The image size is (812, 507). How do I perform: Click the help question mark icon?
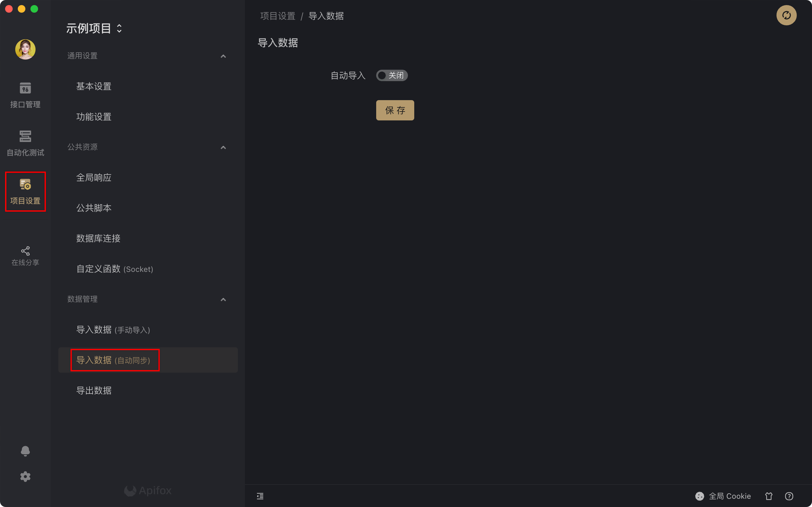point(789,496)
